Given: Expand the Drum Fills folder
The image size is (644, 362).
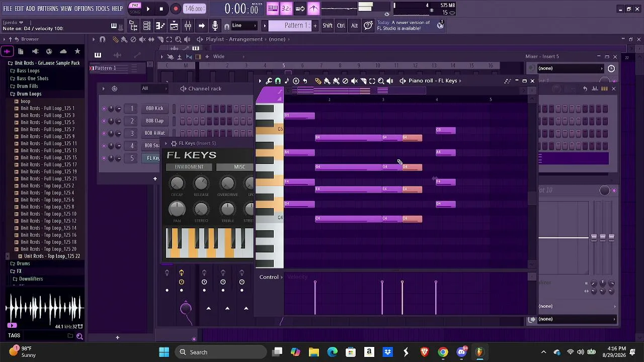Looking at the screenshot, I should click(27, 86).
